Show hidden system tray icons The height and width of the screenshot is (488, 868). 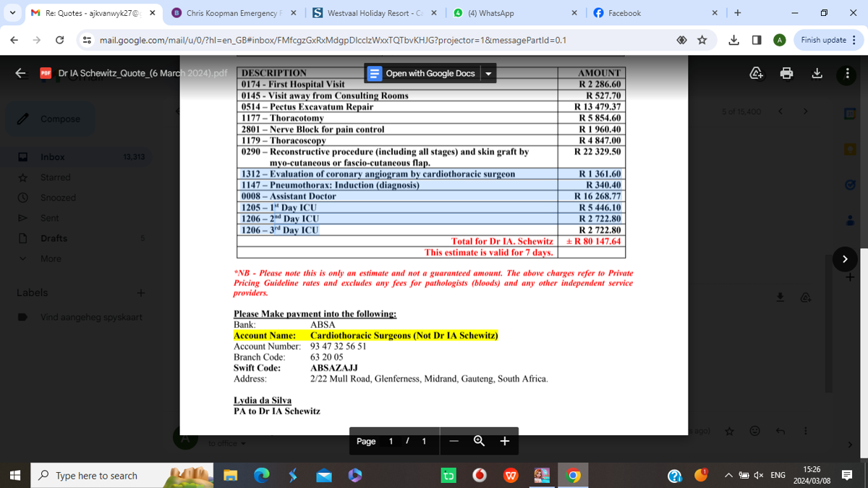728,476
